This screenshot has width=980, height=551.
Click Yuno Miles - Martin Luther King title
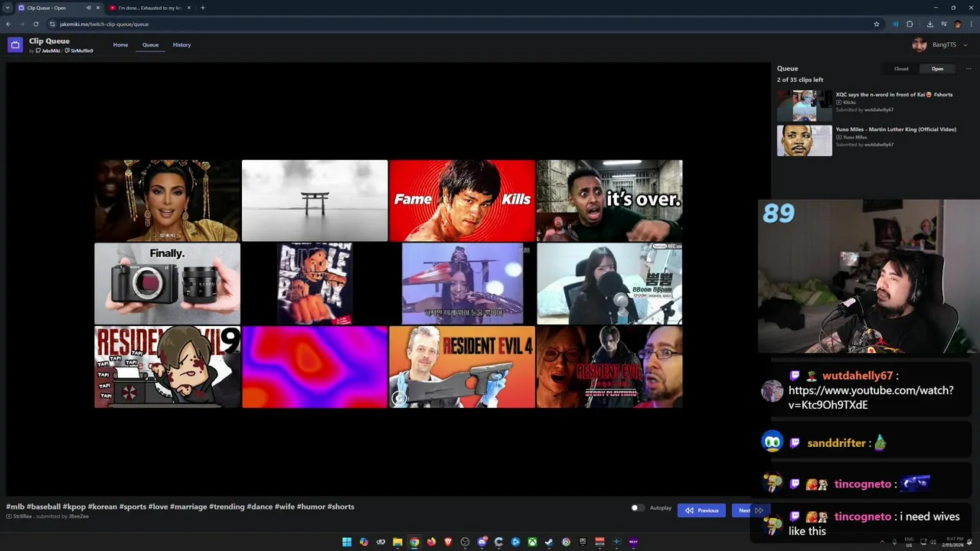pyautogui.click(x=896, y=129)
